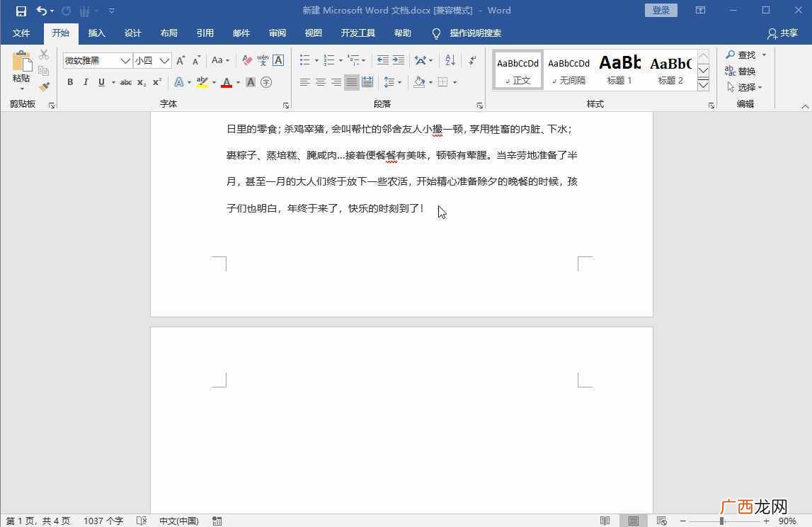
Task: Switch to the 插入 tab
Action: click(97, 33)
